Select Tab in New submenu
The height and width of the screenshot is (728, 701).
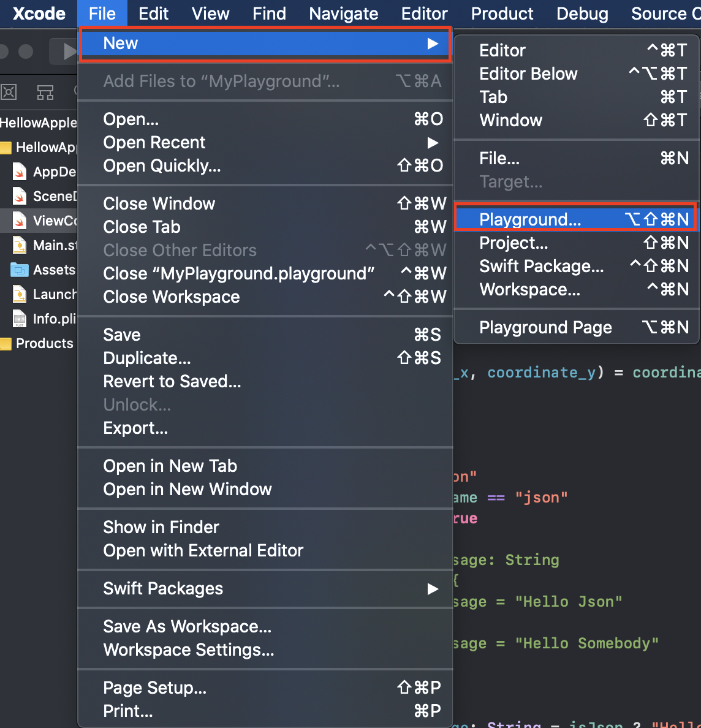[x=576, y=97]
